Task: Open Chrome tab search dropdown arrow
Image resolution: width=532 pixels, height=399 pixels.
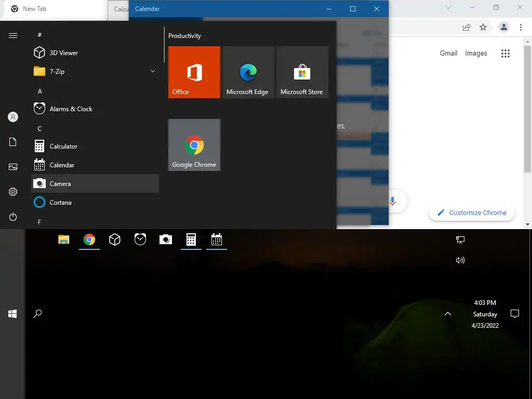Action: [448, 7]
